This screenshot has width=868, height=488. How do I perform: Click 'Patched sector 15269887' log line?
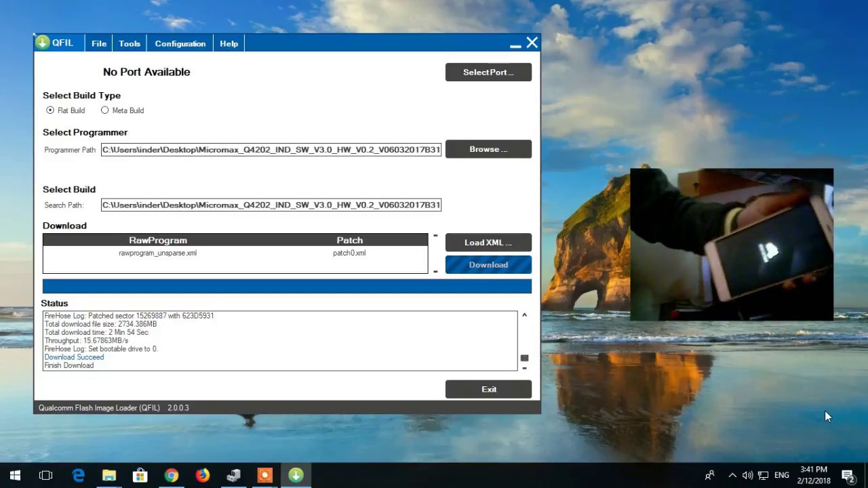coord(129,316)
